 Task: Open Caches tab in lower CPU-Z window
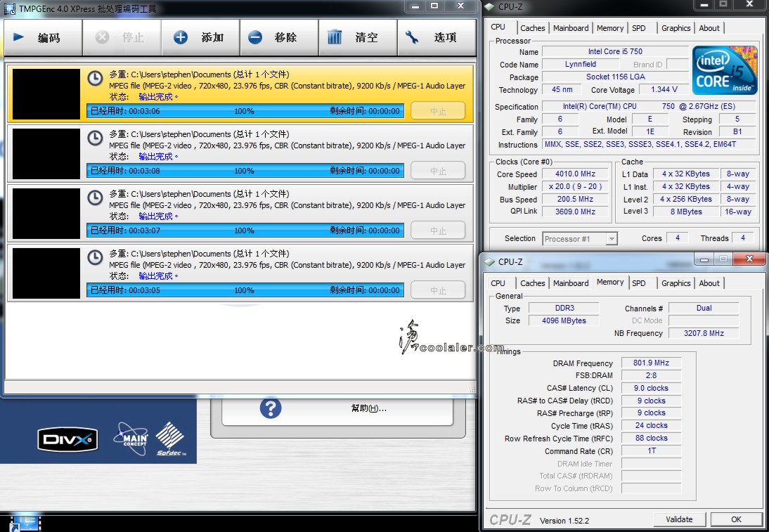tap(533, 283)
